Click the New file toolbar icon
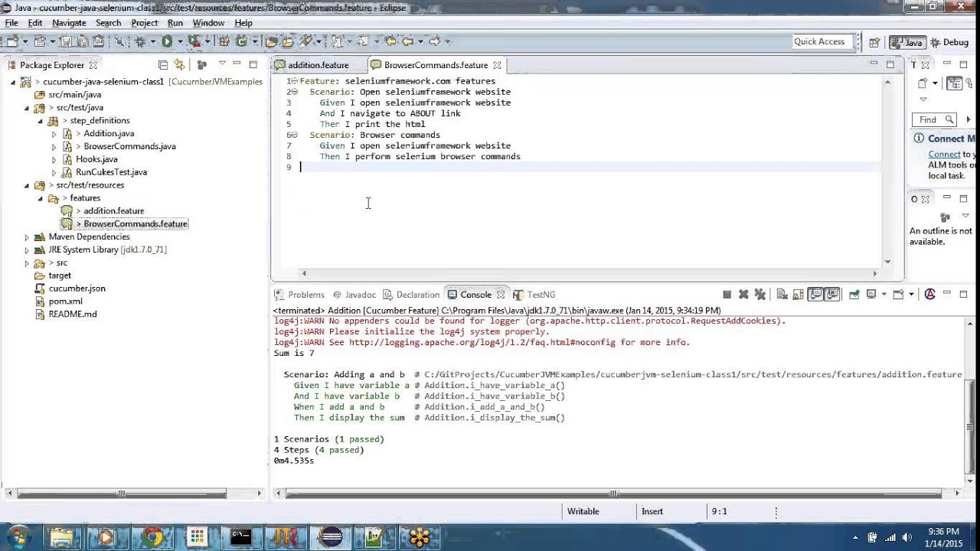980x551 pixels. click(x=11, y=41)
